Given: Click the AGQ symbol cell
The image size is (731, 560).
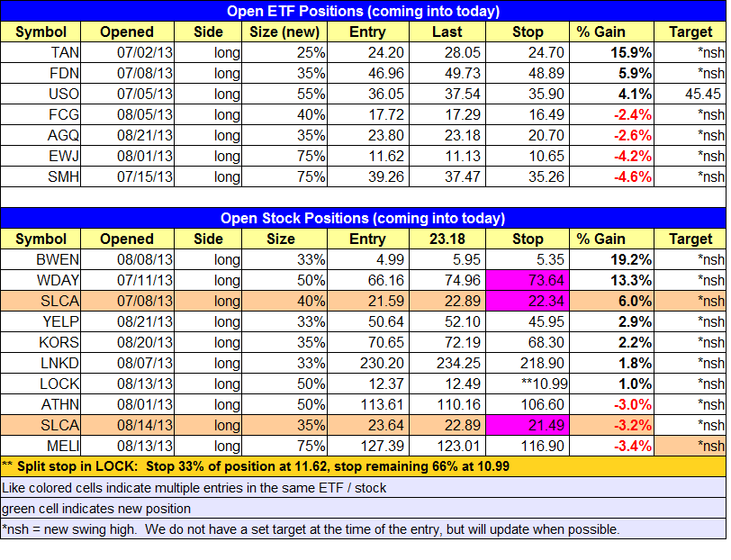Looking at the screenshot, I should (41, 135).
